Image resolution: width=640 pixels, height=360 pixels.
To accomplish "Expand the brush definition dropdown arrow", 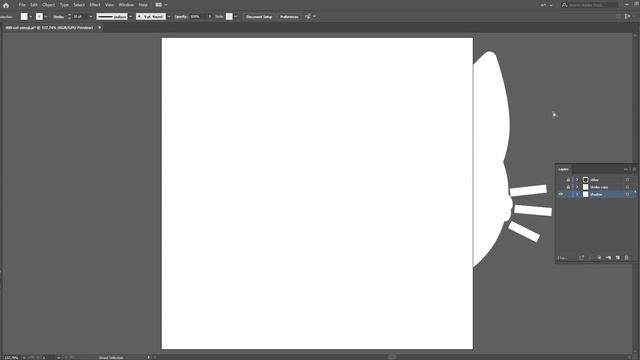I will click(x=169, y=17).
